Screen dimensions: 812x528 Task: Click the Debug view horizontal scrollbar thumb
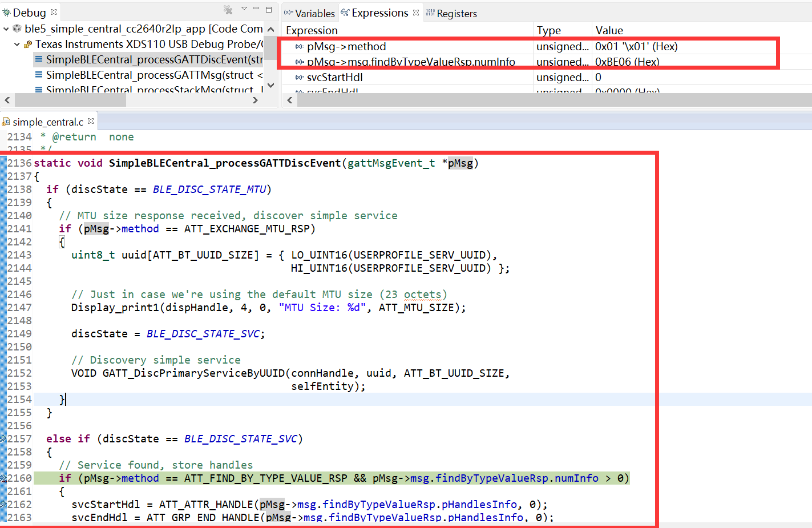tap(70, 100)
